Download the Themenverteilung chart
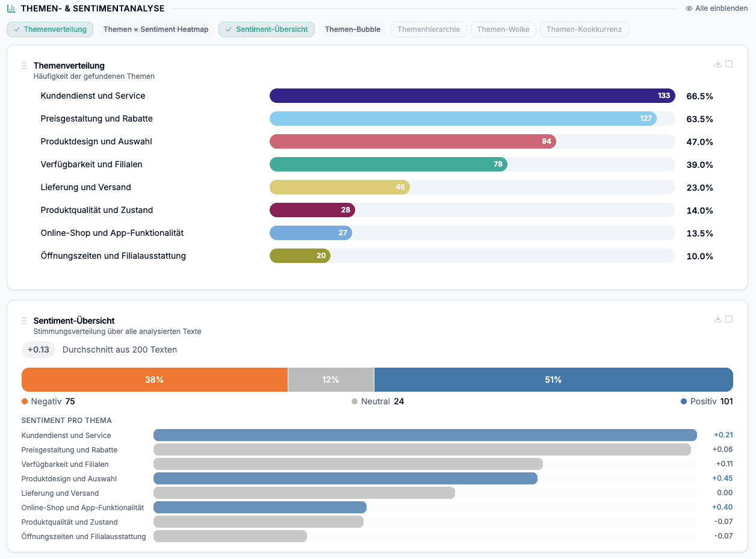 (717, 63)
